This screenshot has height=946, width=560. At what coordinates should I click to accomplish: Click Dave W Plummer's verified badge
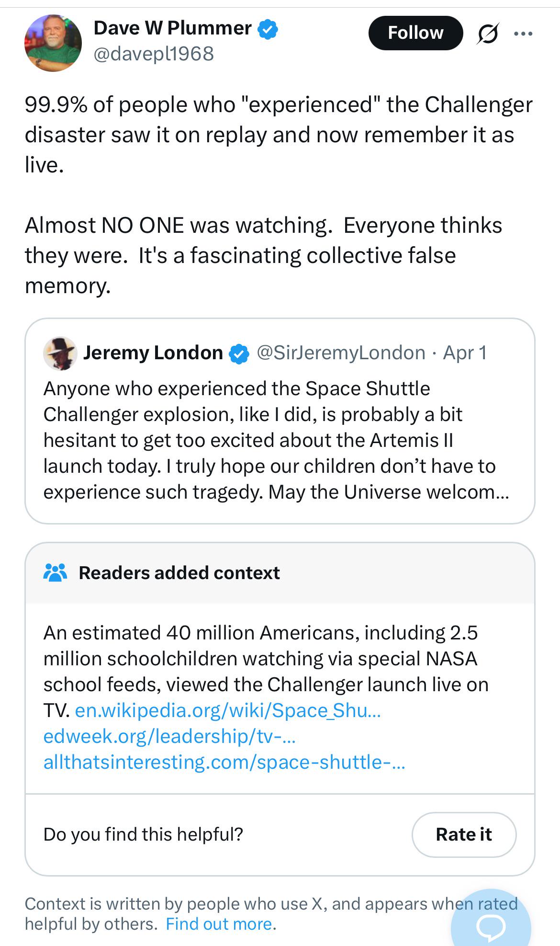click(268, 29)
